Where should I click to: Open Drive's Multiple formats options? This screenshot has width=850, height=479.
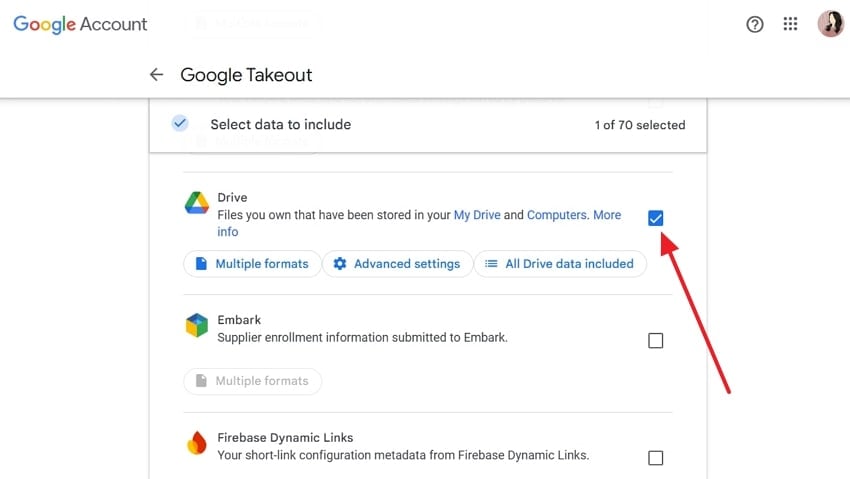[252, 264]
